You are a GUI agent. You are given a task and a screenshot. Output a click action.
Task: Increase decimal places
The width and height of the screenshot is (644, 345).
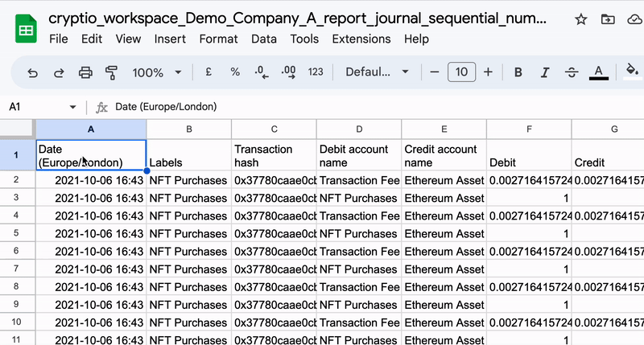pyautogui.click(x=288, y=72)
